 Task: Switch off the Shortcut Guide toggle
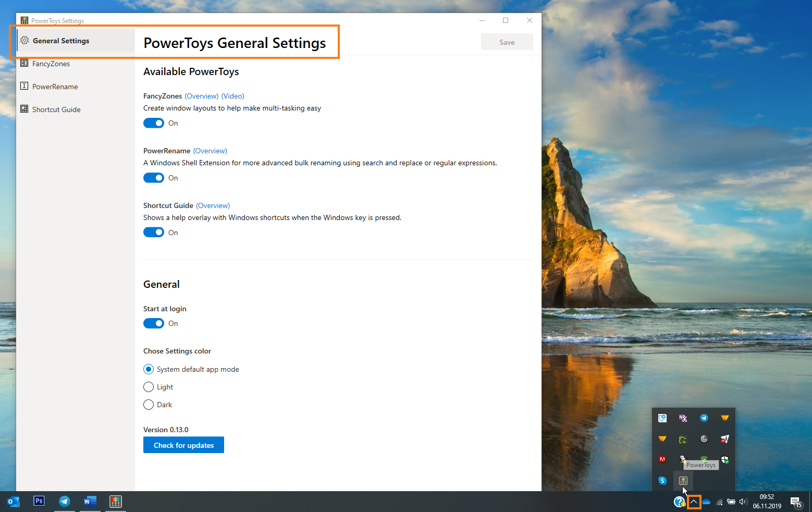(x=154, y=233)
